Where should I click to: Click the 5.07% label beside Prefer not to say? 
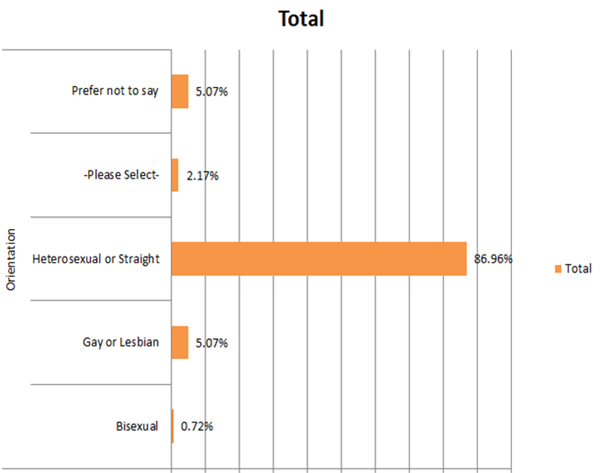(x=212, y=93)
